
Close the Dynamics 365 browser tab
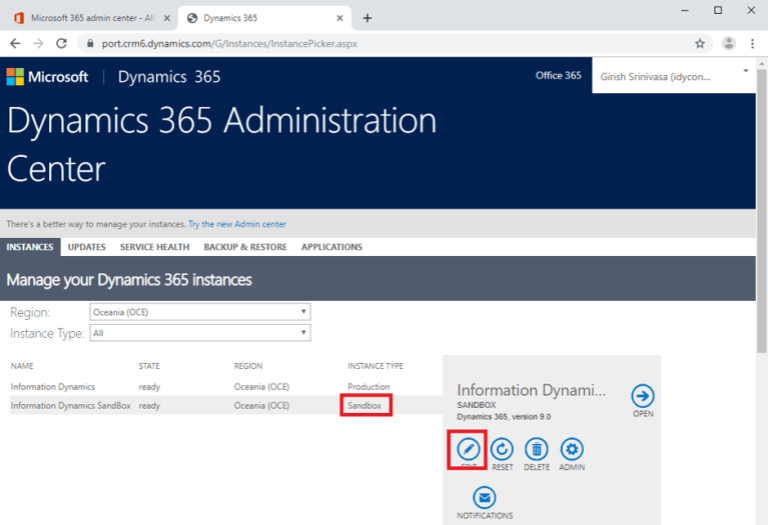click(x=340, y=18)
